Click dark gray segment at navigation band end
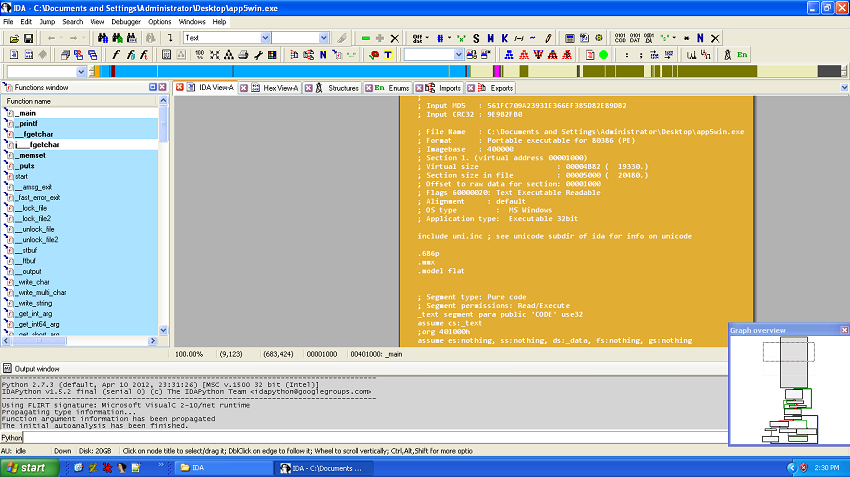Viewport: 850px width, 477px height. point(829,71)
